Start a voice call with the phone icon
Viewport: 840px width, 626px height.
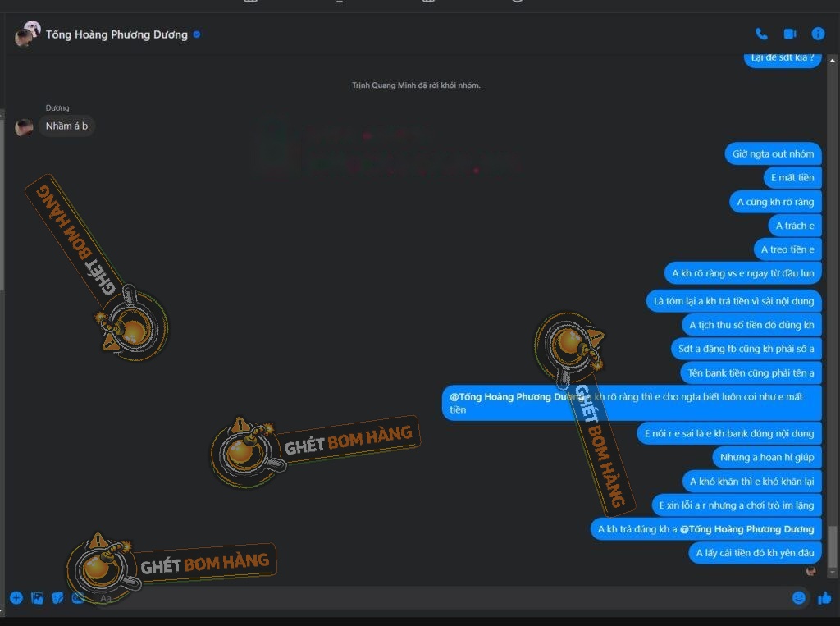tap(761, 34)
